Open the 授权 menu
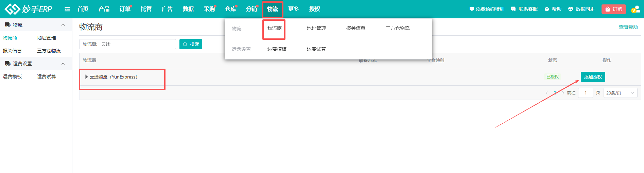Screen dimensions: 644x173 315,9
